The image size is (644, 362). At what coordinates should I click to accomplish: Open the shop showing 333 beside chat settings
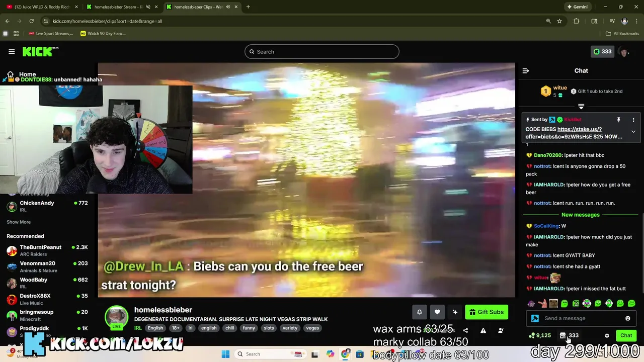click(569, 335)
